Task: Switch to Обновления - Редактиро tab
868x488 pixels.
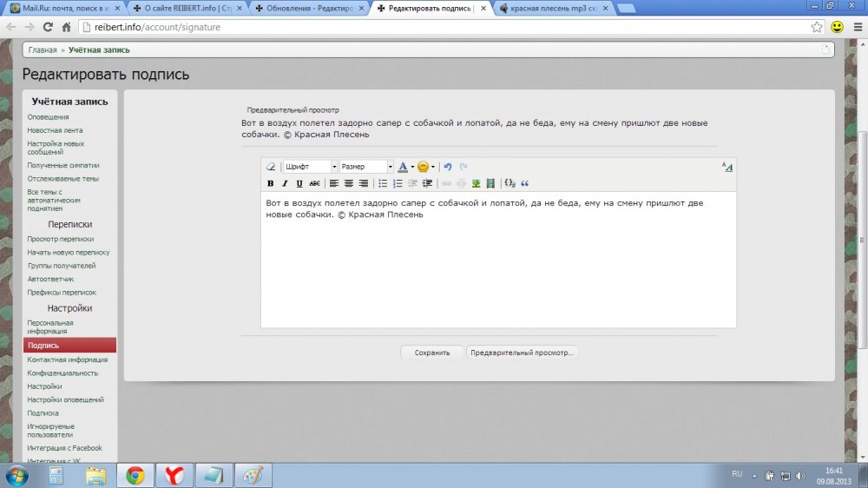Action: (309, 9)
